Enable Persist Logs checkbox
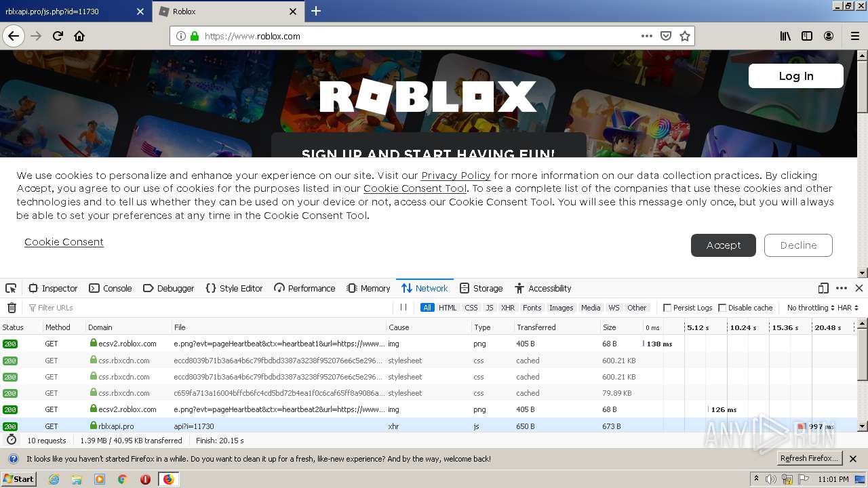The image size is (868, 488). (667, 308)
